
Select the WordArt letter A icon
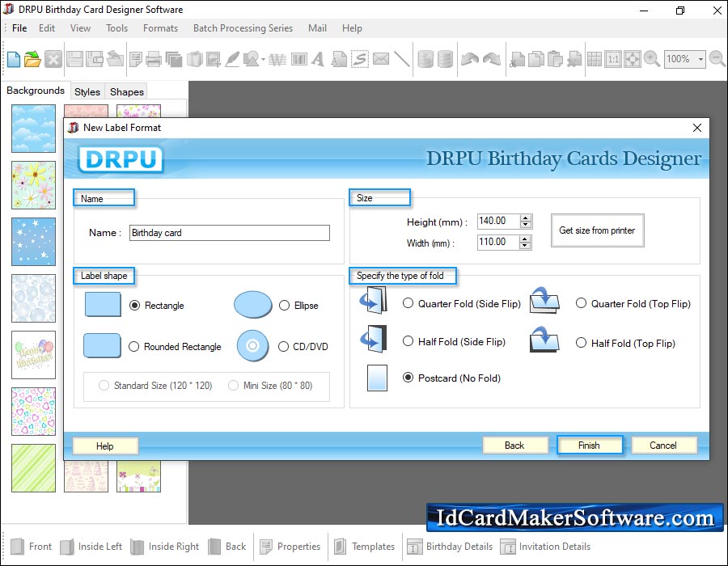point(318,59)
